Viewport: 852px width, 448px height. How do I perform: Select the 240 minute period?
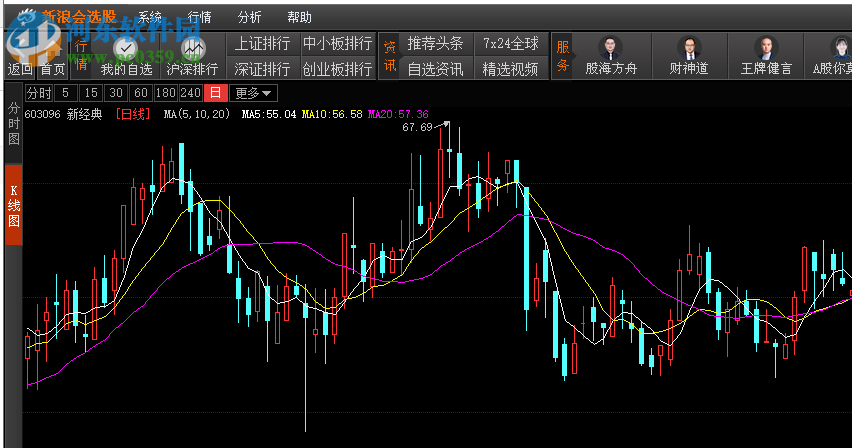[x=191, y=93]
